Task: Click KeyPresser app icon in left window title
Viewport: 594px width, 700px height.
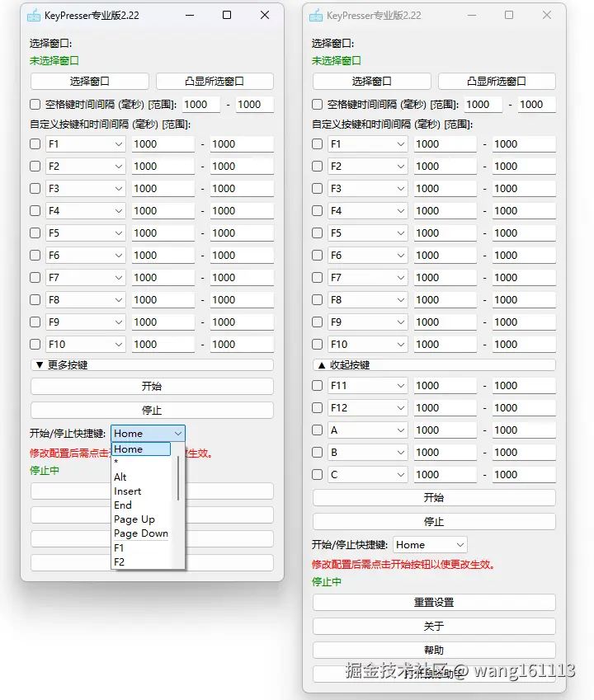Action: (x=34, y=16)
